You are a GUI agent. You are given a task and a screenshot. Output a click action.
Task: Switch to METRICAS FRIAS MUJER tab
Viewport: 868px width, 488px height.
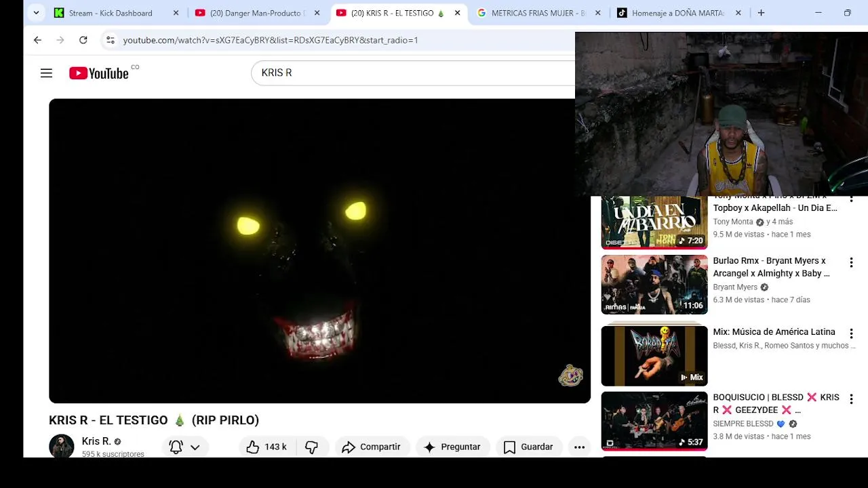(538, 13)
